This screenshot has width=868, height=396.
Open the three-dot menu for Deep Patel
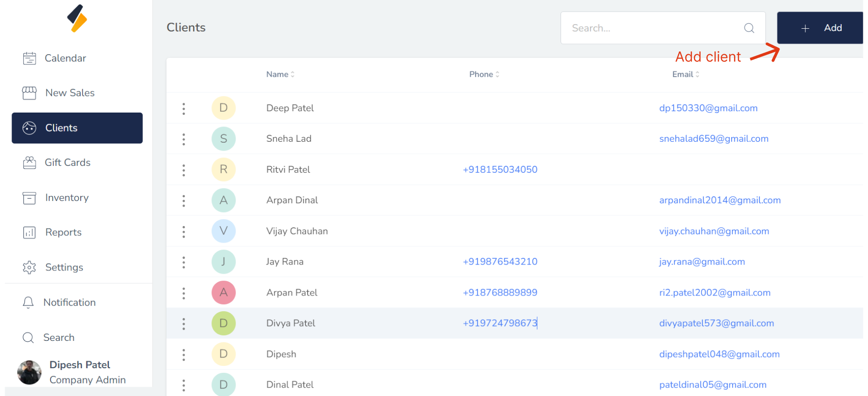click(184, 108)
